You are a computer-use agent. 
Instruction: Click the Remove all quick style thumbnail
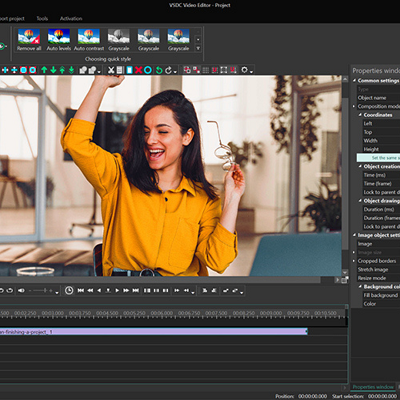29,40
